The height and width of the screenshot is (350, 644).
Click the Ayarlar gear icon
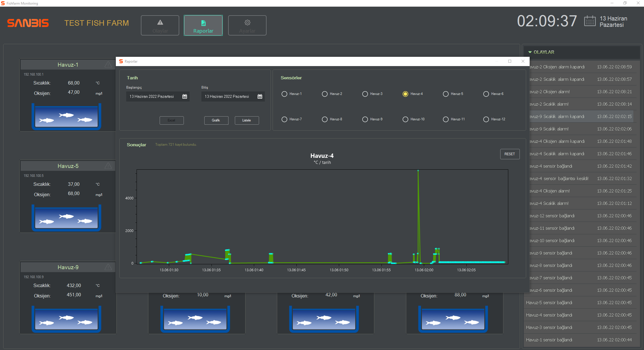tap(248, 23)
